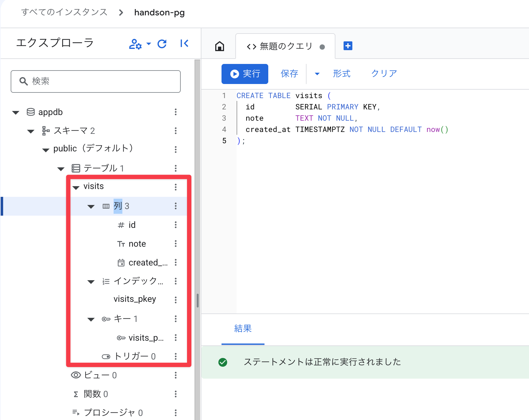Select the プロシージャ 0 item
This screenshot has height=420, width=529.
107,412
